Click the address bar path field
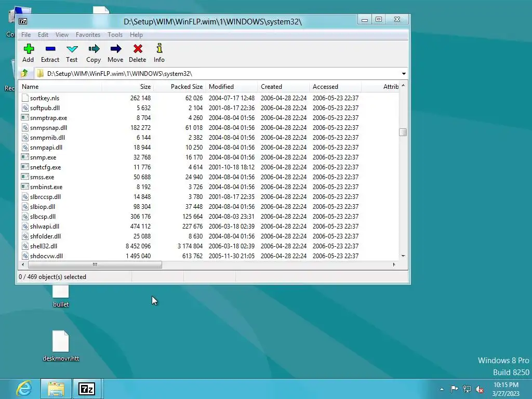 click(217, 74)
